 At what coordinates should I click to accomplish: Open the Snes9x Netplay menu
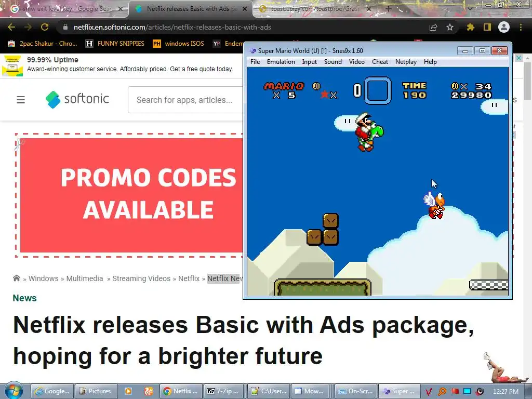(x=406, y=62)
